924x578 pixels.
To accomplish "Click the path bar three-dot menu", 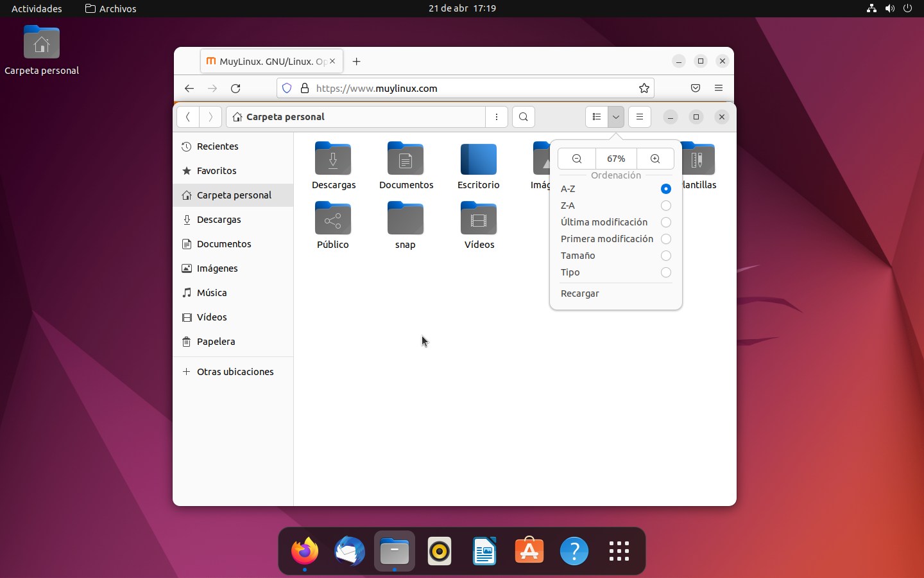I will pos(497,117).
